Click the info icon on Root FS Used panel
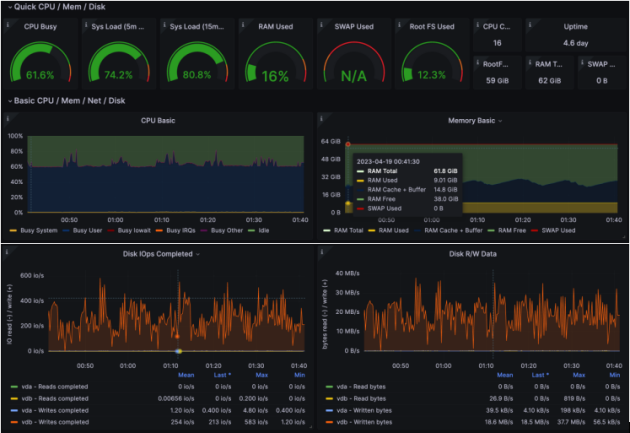The image size is (630, 433). [398, 21]
